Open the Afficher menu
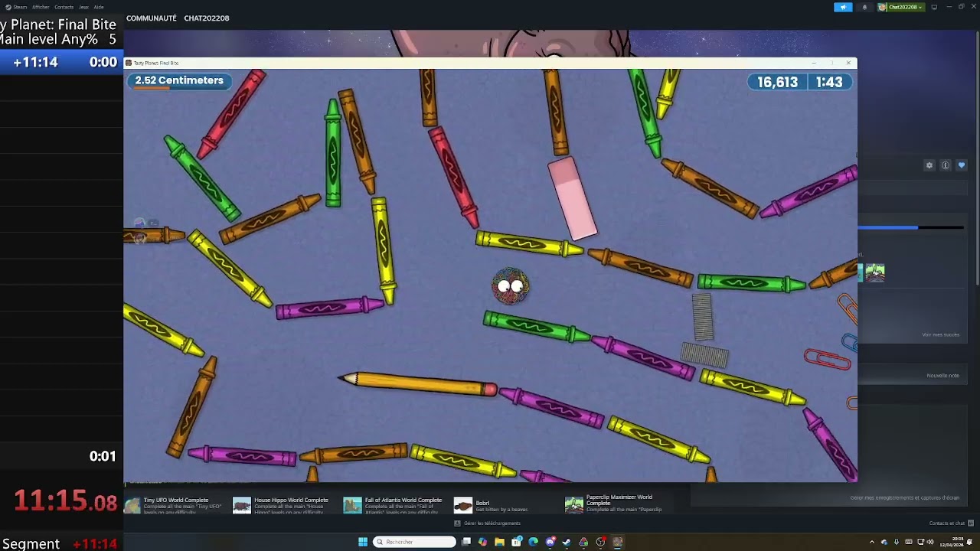980x551 pixels. tap(41, 7)
